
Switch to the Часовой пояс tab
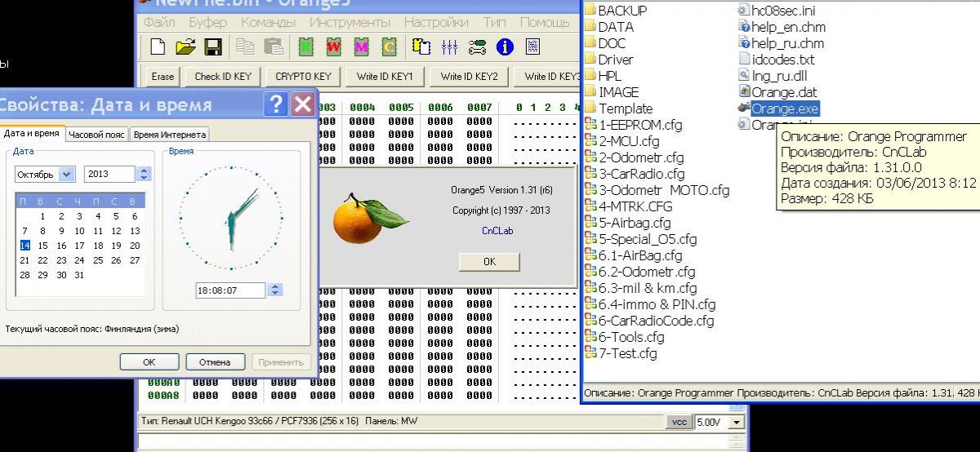pyautogui.click(x=96, y=135)
